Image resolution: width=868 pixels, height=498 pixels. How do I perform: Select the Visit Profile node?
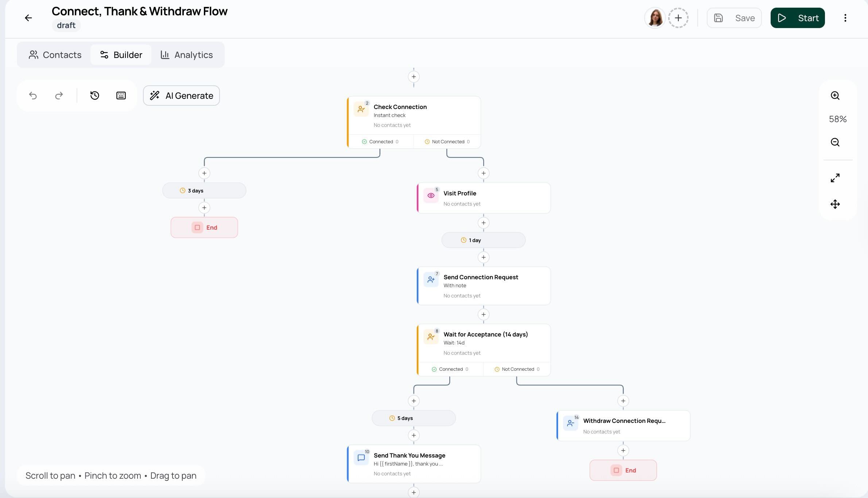click(x=484, y=198)
